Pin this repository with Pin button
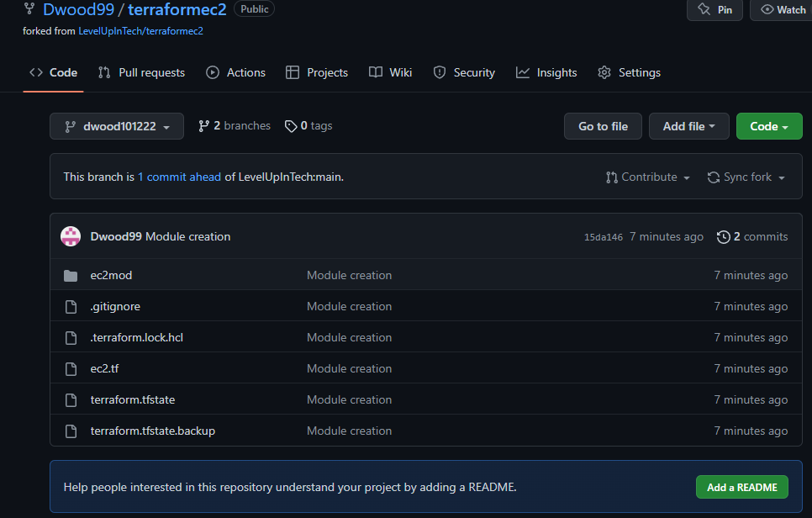Image resolution: width=812 pixels, height=518 pixels. [714, 9]
